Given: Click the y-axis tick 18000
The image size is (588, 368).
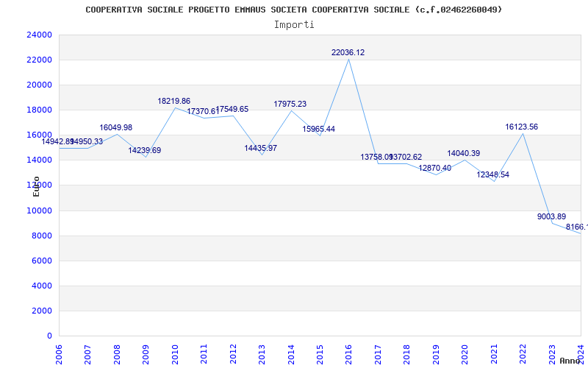Looking at the screenshot, I should coord(39,110).
